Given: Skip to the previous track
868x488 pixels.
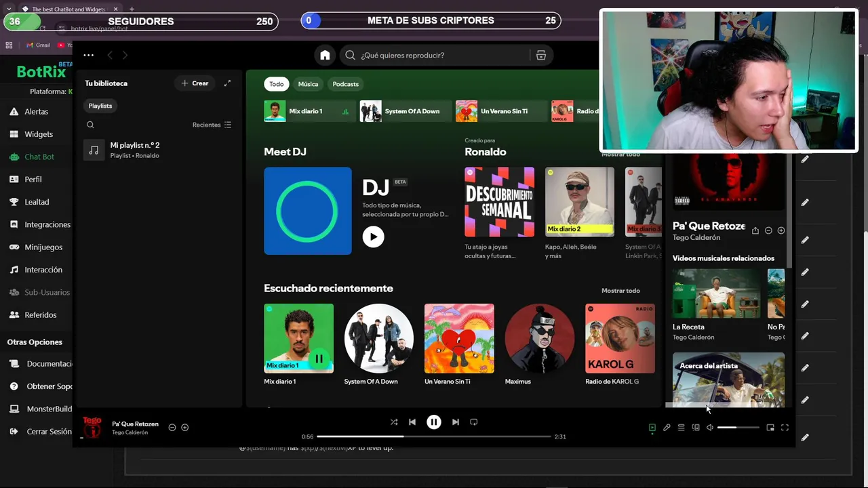Looking at the screenshot, I should [x=412, y=422].
